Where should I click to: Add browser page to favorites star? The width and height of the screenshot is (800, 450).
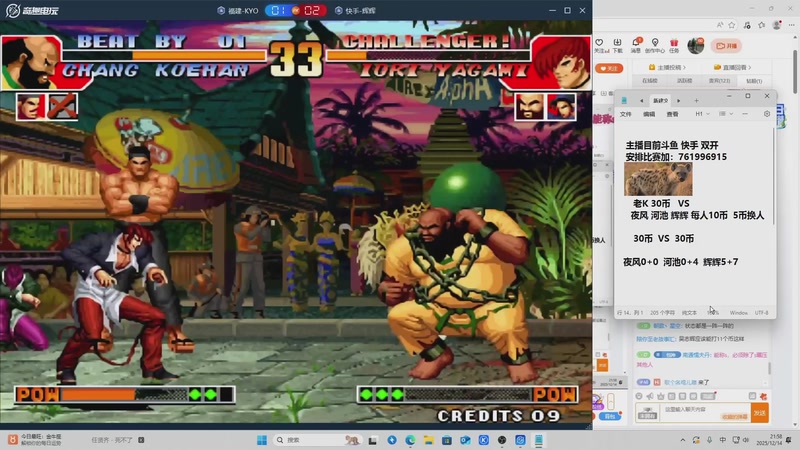[732, 24]
